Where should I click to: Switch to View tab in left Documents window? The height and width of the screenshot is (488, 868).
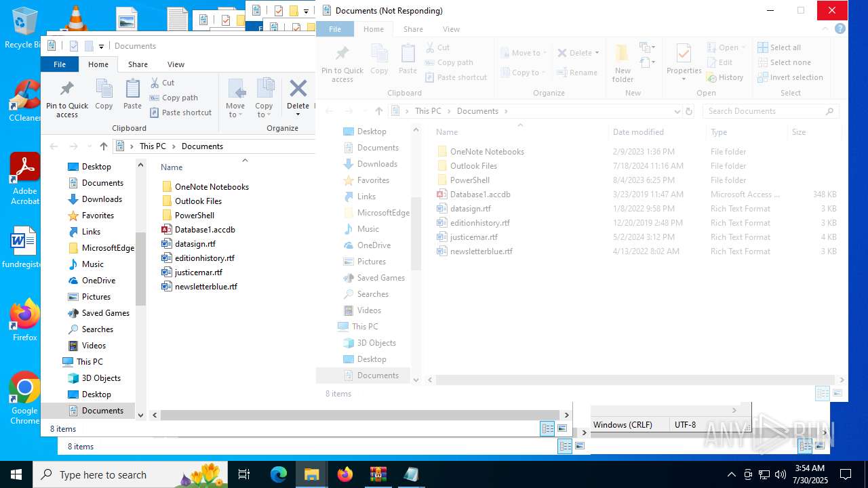[x=176, y=64]
